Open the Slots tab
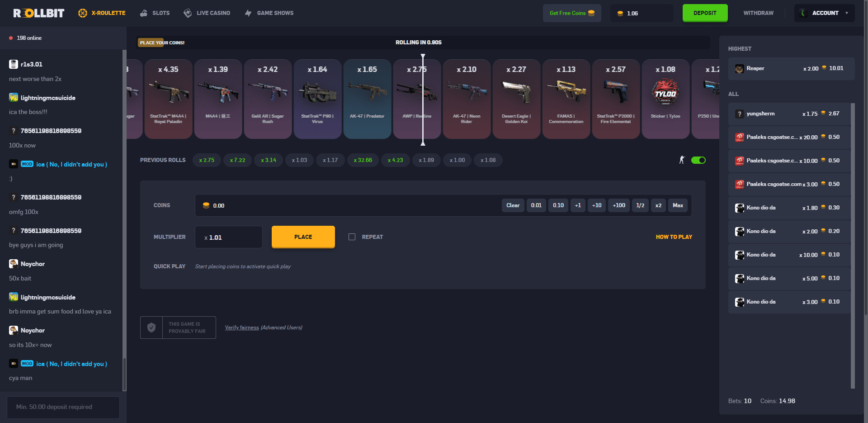Screen dimensions: 868x423 155,13
